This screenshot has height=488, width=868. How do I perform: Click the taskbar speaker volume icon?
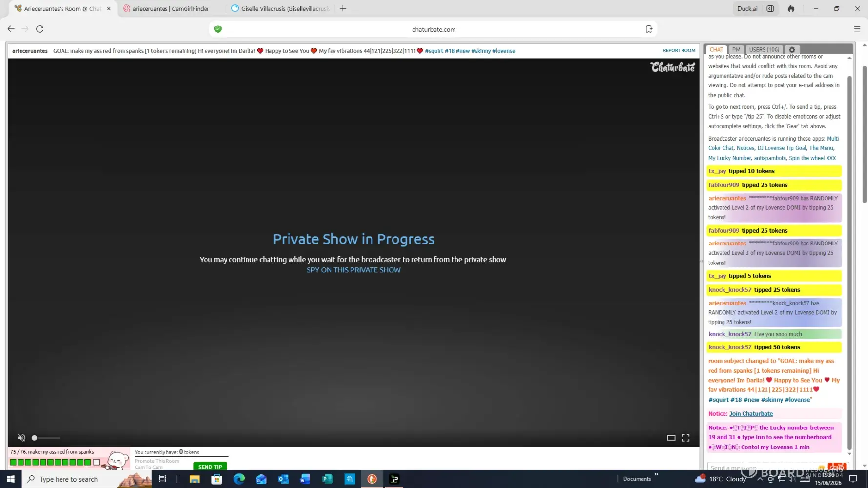(792, 479)
